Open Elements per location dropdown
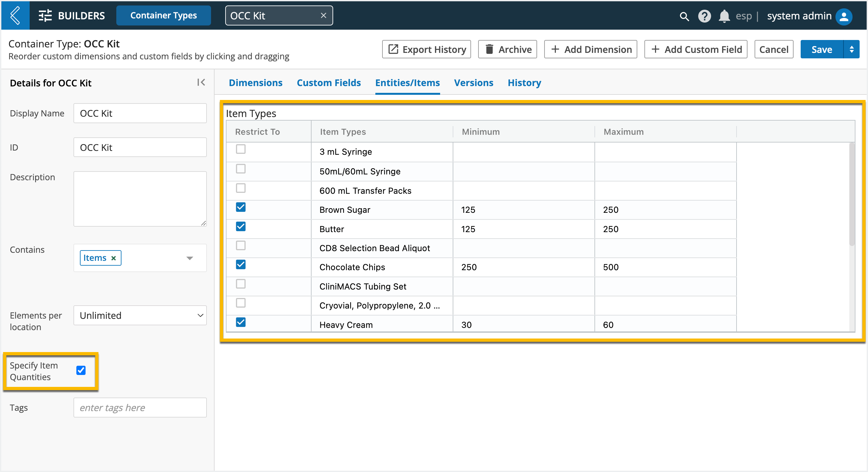 coord(140,315)
